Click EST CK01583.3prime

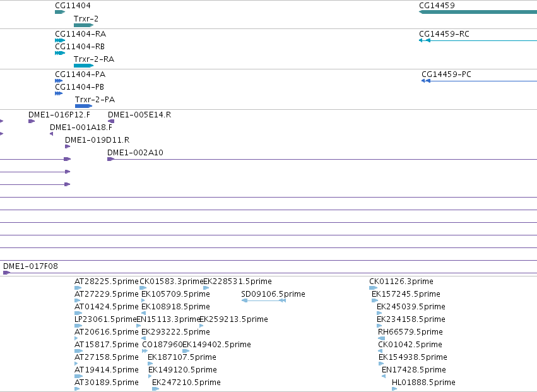(171, 282)
